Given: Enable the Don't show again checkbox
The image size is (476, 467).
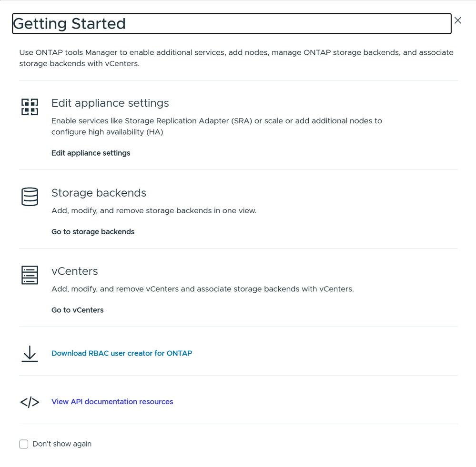Looking at the screenshot, I should click(23, 444).
